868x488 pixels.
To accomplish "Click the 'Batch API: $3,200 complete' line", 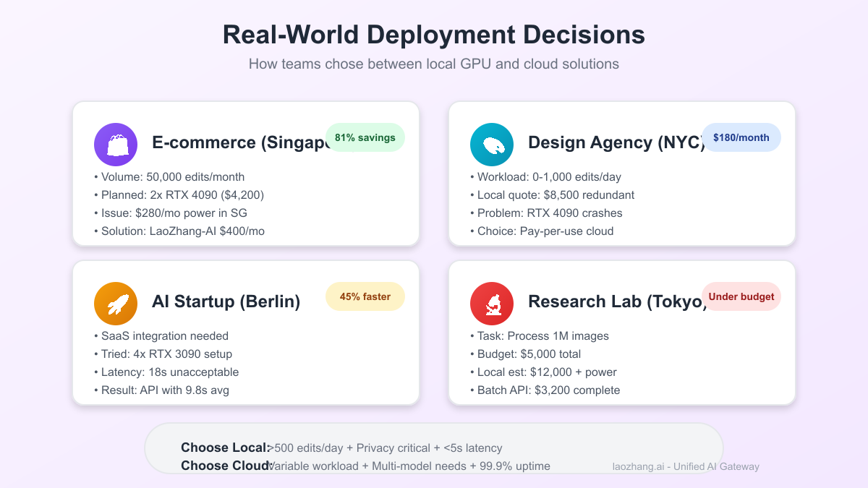I will tap(548, 390).
